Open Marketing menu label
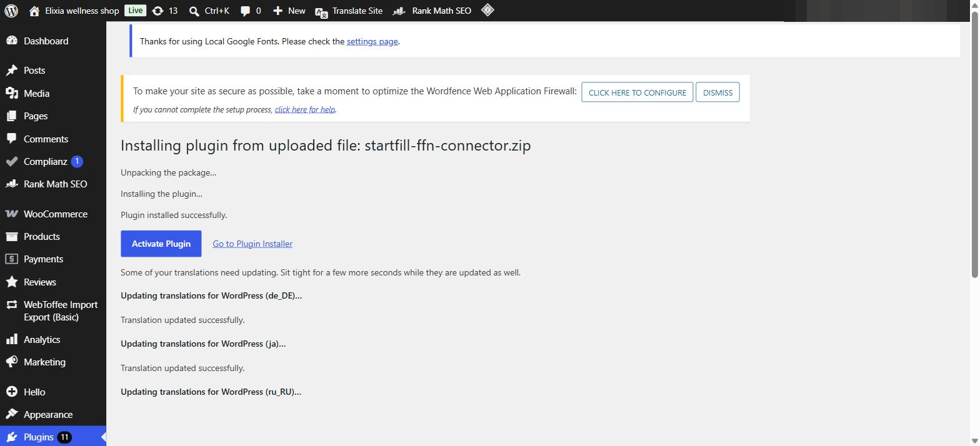Viewport: 980px width, 446px height. 44,362
